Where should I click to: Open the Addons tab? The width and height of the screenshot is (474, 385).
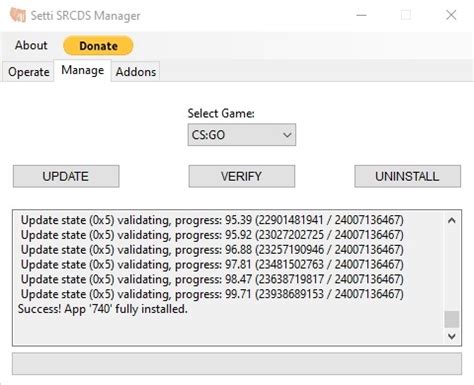tap(136, 72)
